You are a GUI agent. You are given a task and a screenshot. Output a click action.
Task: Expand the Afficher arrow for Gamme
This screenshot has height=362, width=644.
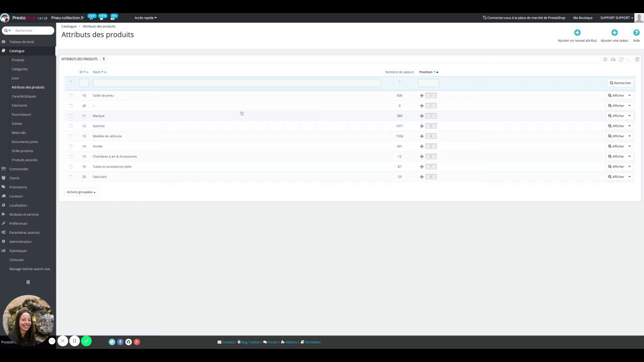629,126
